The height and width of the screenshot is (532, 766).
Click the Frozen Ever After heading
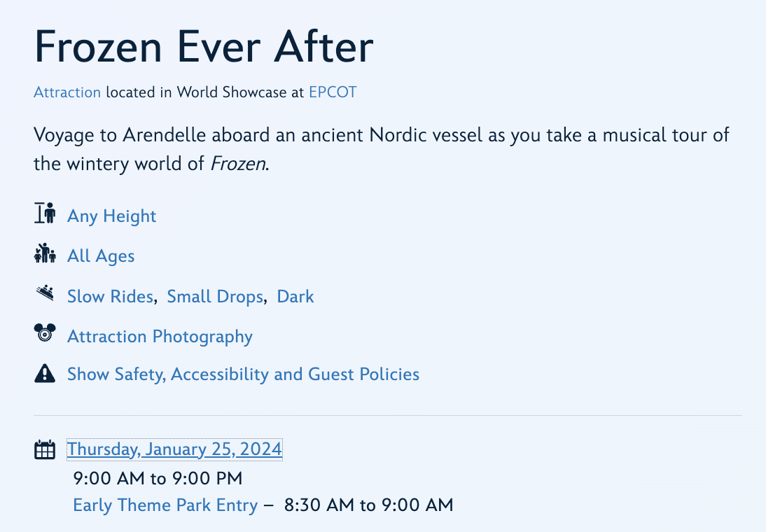click(204, 48)
